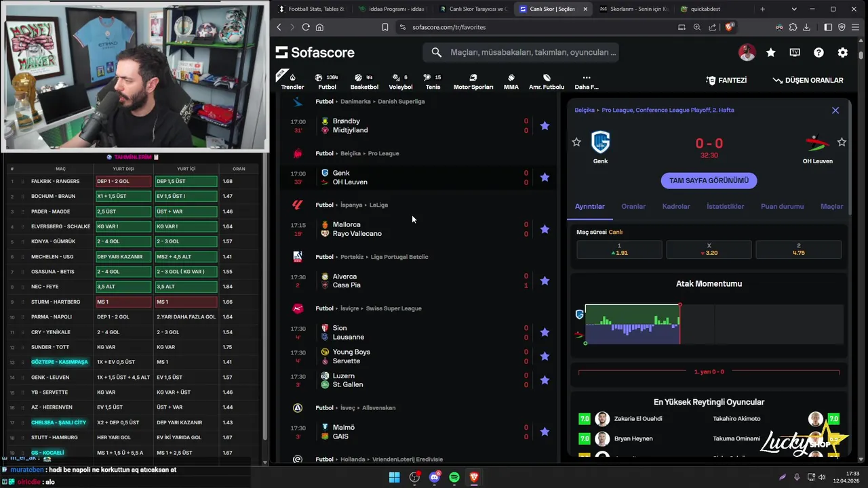Open the Windows Start menu
Image resolution: width=868 pixels, height=488 pixels.
point(394,477)
